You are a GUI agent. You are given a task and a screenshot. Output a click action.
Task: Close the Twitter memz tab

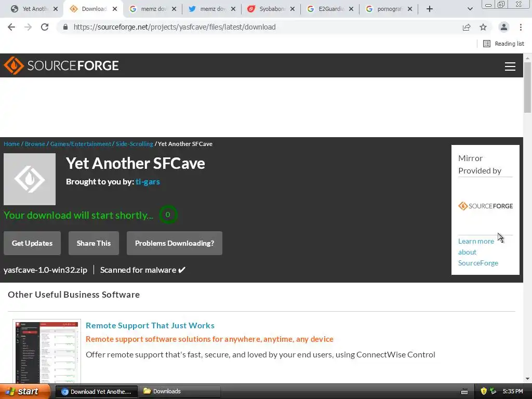[x=233, y=9]
